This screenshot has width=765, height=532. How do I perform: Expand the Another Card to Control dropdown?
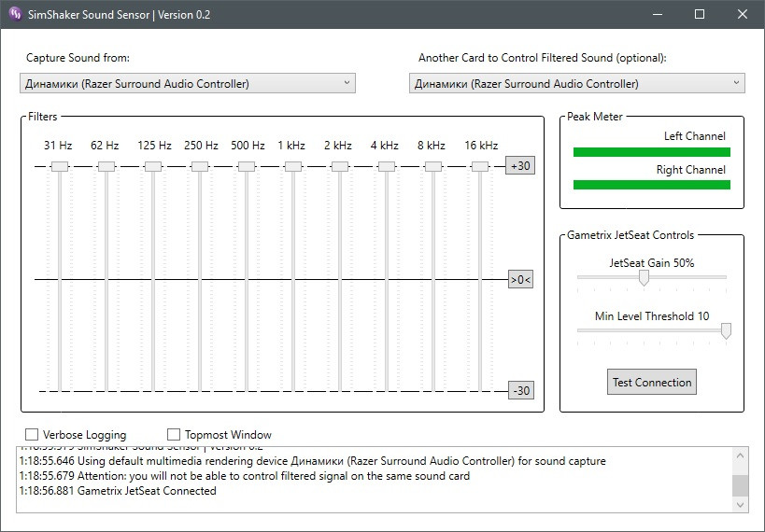(x=576, y=84)
